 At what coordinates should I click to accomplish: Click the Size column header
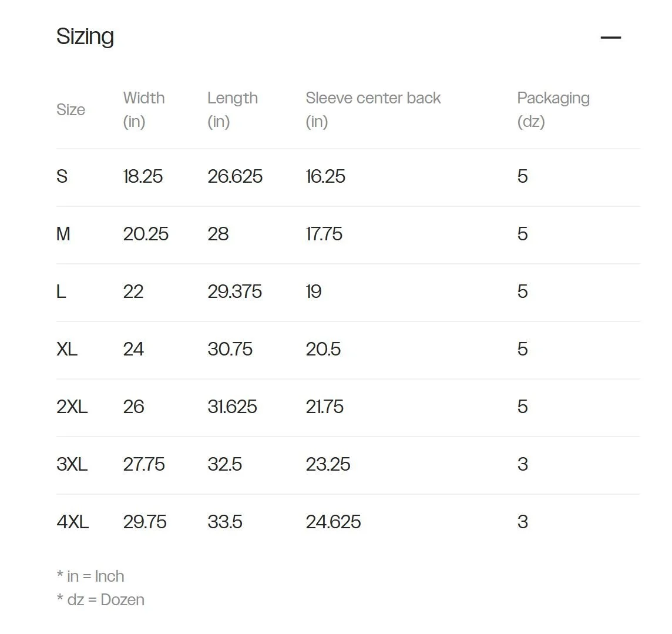click(70, 110)
